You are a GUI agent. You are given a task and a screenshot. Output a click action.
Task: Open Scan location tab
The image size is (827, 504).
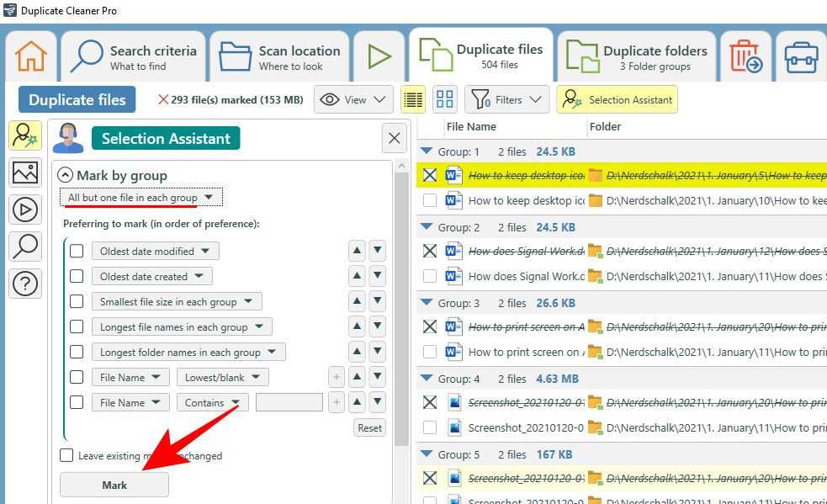[x=279, y=57]
